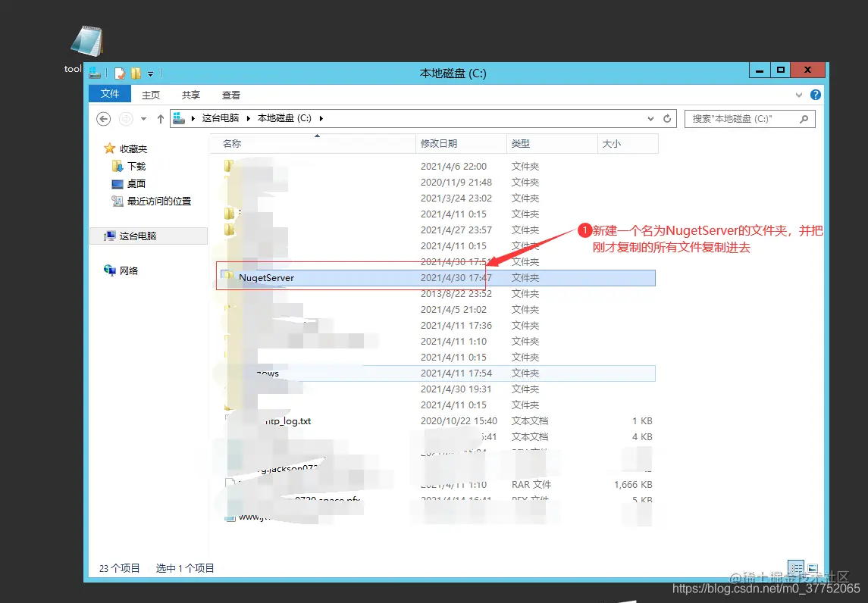The height and width of the screenshot is (603, 868).
Task: Select 最近访问的位置 in navigation pane
Action: pos(159,201)
